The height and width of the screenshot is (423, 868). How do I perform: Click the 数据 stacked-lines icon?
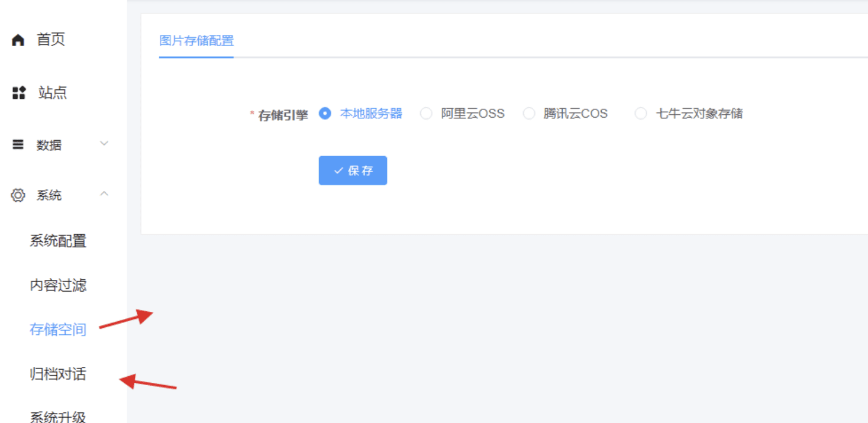click(x=18, y=144)
